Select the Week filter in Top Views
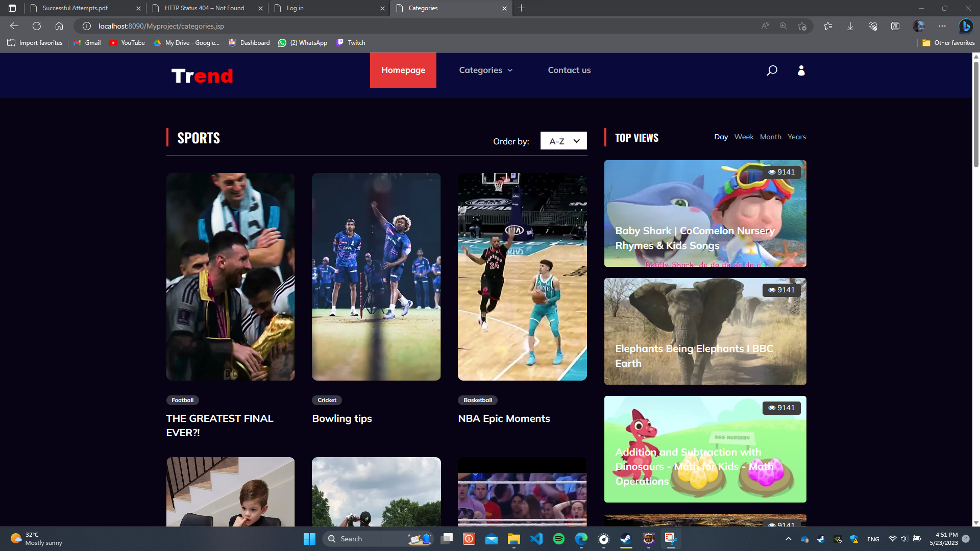 (744, 137)
